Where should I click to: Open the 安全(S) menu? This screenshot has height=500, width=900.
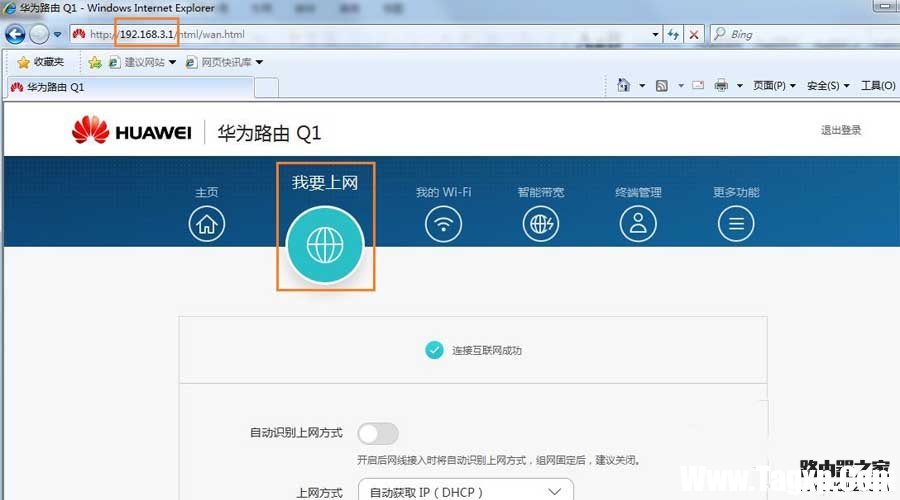828,86
